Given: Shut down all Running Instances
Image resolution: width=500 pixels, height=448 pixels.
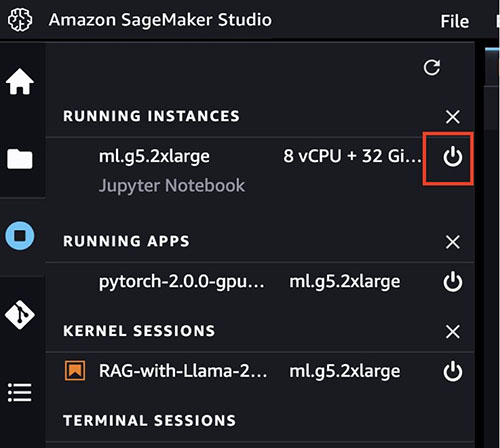Looking at the screenshot, I should 453,117.
